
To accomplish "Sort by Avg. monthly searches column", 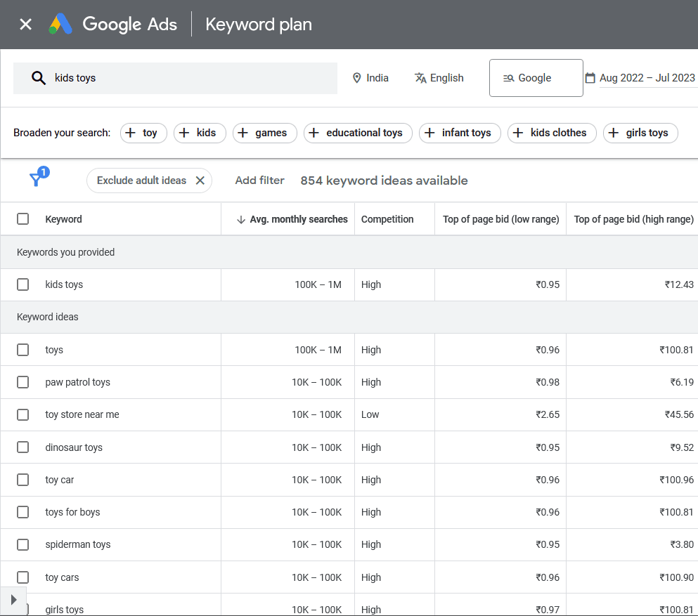I will click(x=298, y=219).
